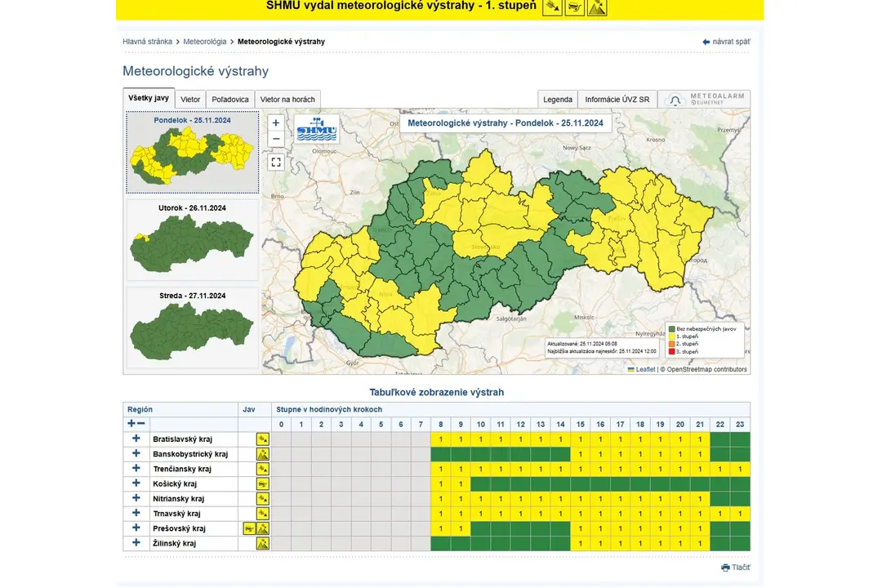Image resolution: width=882 pixels, height=588 pixels.
Task: Click the SHMU logo on the map
Action: (317, 129)
